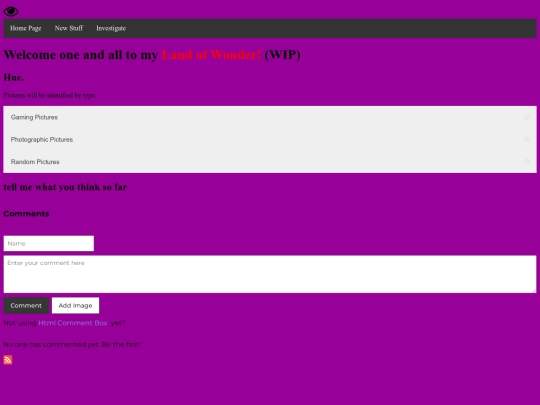Open the RSS feed icon
The width and height of the screenshot is (540, 405).
(x=8, y=360)
